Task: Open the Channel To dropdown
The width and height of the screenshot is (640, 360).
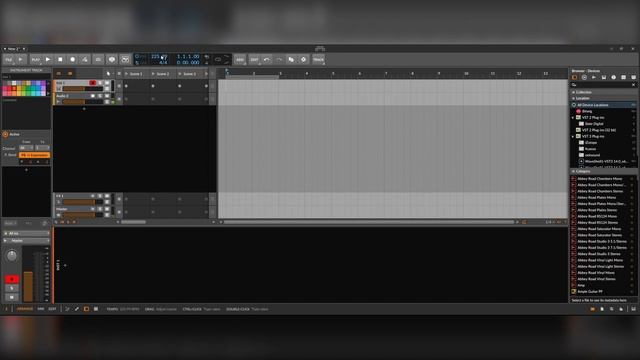Action: pyautogui.click(x=42, y=148)
